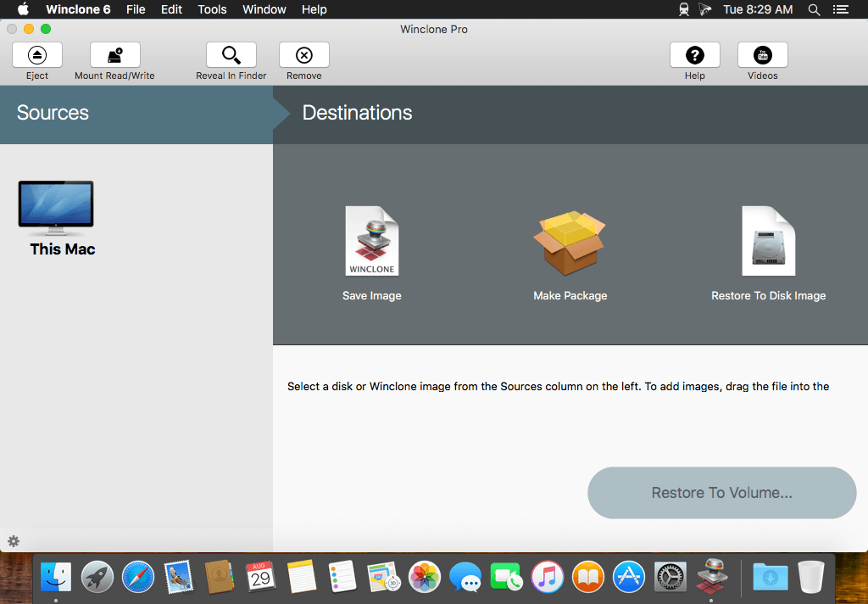Open the Edit menu

tap(171, 9)
